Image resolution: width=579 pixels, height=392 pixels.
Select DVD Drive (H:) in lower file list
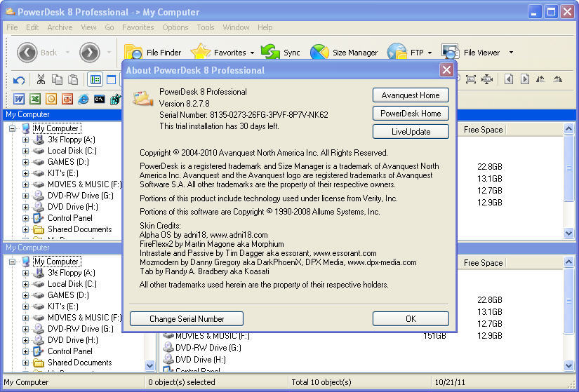201,360
